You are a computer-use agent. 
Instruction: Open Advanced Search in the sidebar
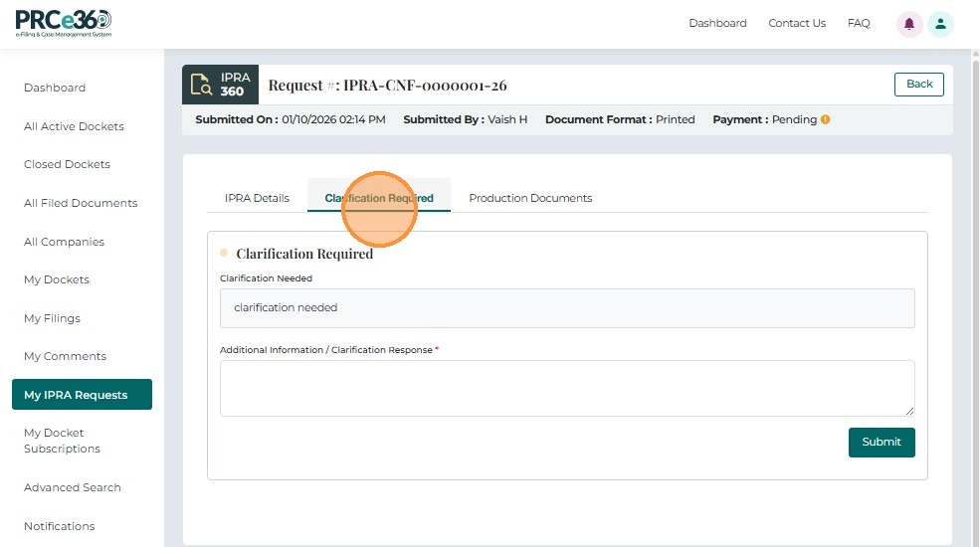[x=72, y=487]
